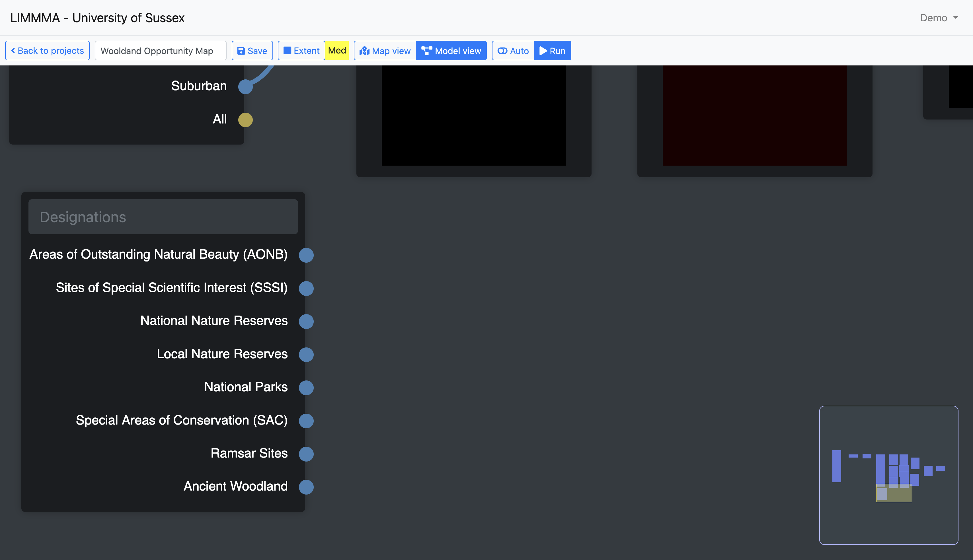Open the Demo user dropdown
This screenshot has height=560, width=973.
click(x=938, y=18)
